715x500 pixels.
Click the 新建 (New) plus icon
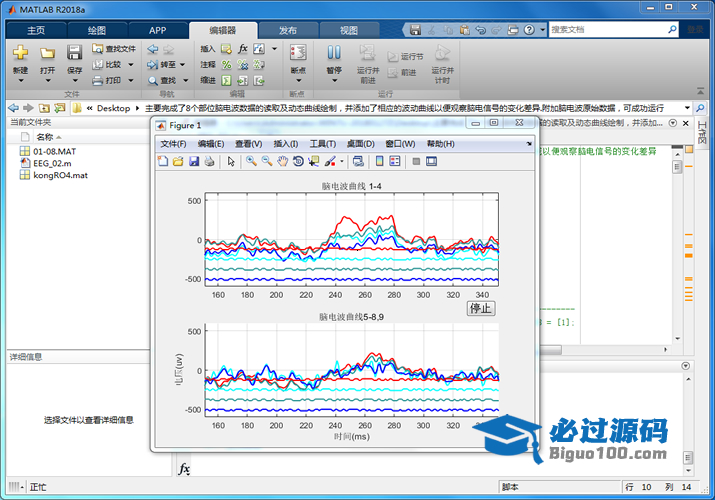[20, 53]
